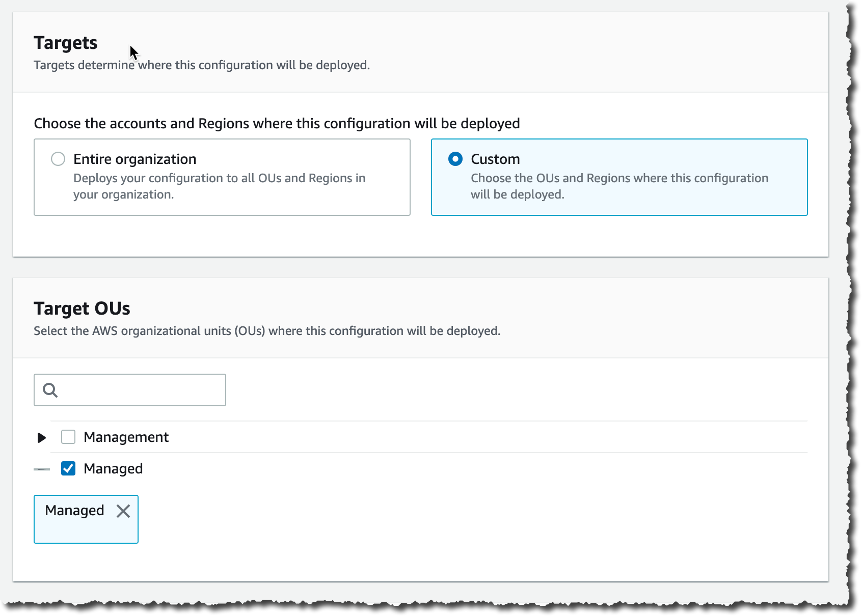Viewport: 862px width, 616px height.
Task: Remove the Managed tag via its X icon
Action: [123, 512]
